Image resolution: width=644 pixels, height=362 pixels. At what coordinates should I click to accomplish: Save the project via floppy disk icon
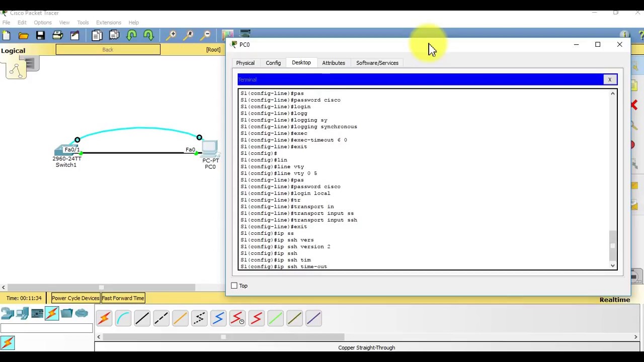pos(40,35)
